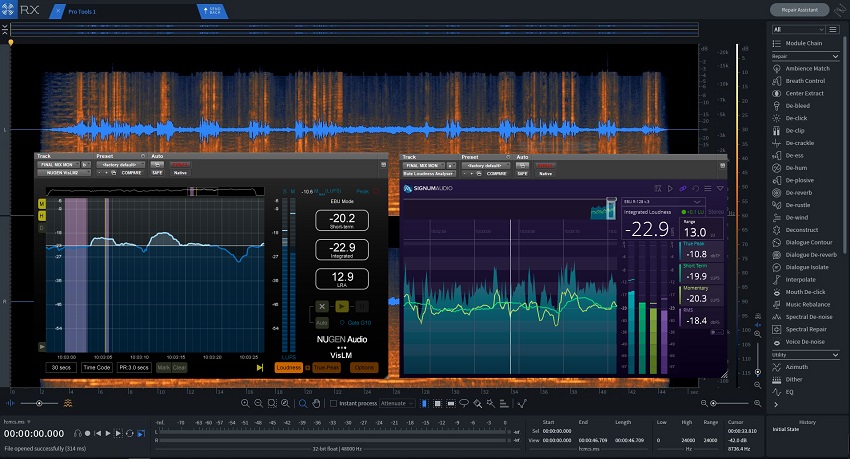This screenshot has height=459, width=850.
Task: Open the Ambience Match module
Action: (x=801, y=68)
